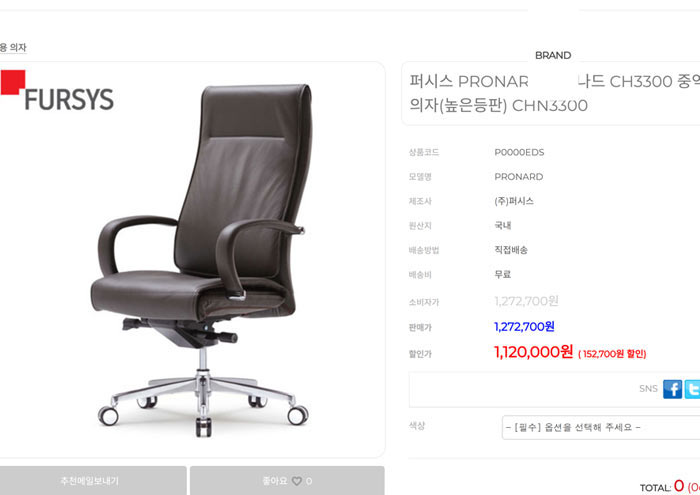Screen dimensions: 700x495
Task: Click the brown leather chair product image
Action: click(x=203, y=260)
